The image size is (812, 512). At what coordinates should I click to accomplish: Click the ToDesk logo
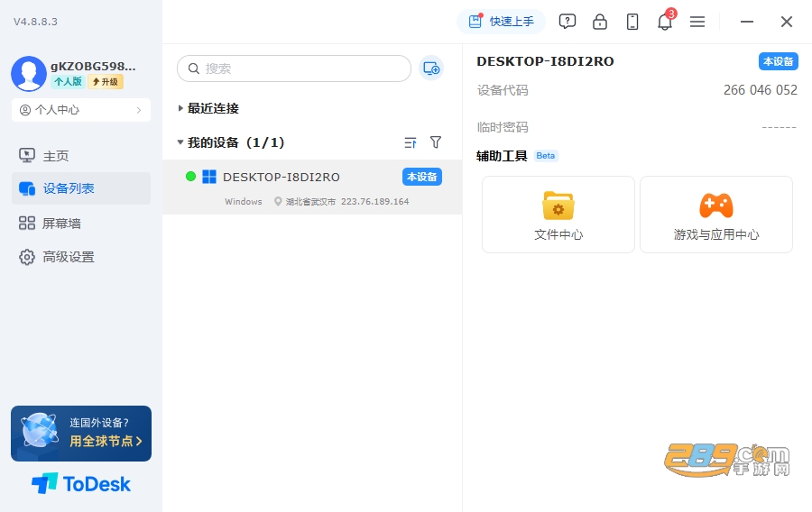[81, 483]
